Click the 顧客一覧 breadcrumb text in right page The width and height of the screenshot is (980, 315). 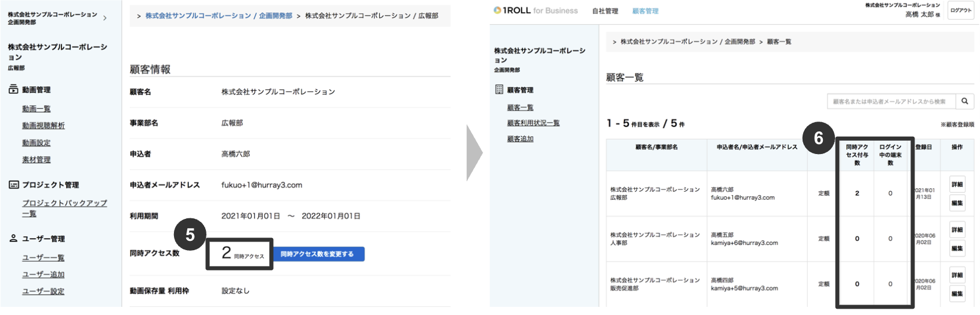tap(779, 42)
